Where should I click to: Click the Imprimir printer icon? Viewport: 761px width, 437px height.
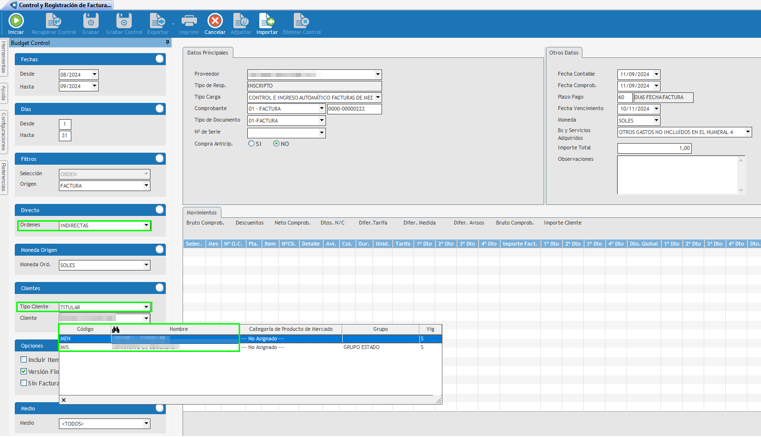(189, 21)
